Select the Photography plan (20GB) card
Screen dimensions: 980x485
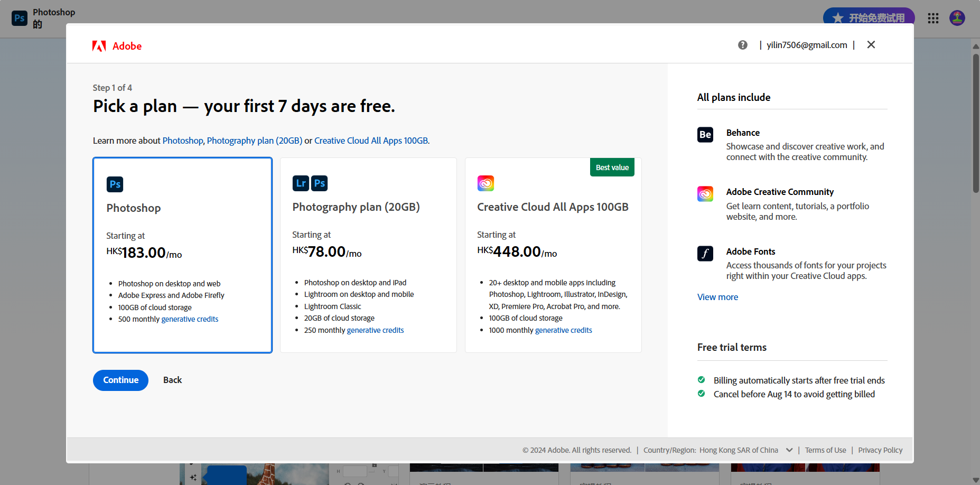pos(368,255)
